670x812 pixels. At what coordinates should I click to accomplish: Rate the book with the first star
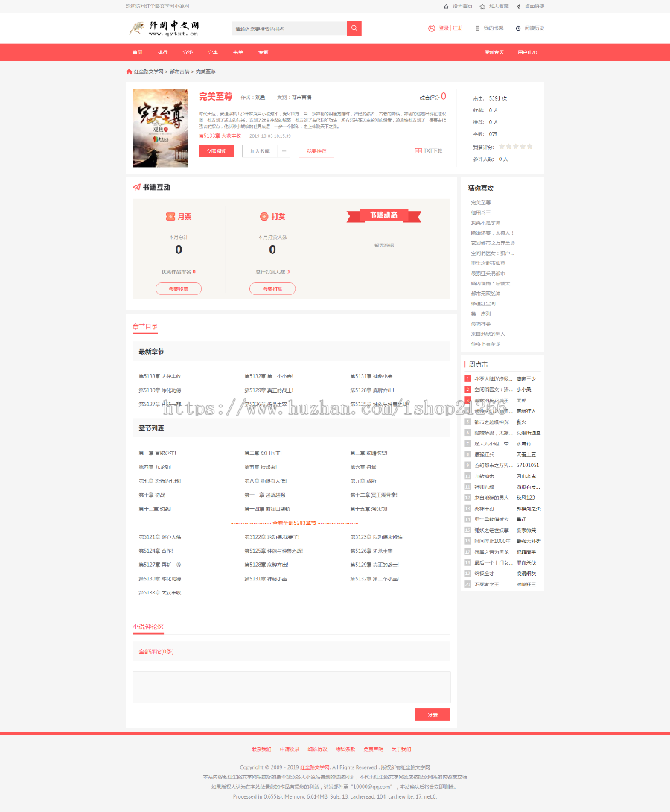tap(502, 147)
